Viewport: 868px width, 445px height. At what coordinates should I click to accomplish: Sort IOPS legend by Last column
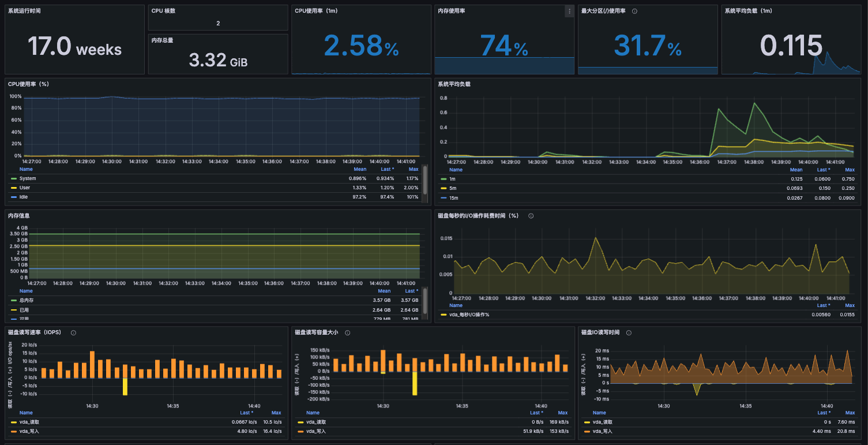click(246, 413)
